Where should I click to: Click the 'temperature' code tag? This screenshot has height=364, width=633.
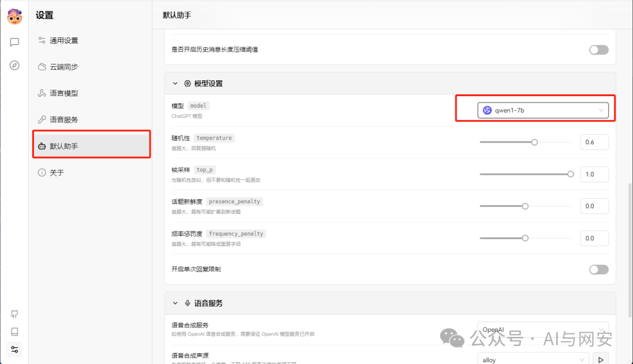[x=215, y=138]
